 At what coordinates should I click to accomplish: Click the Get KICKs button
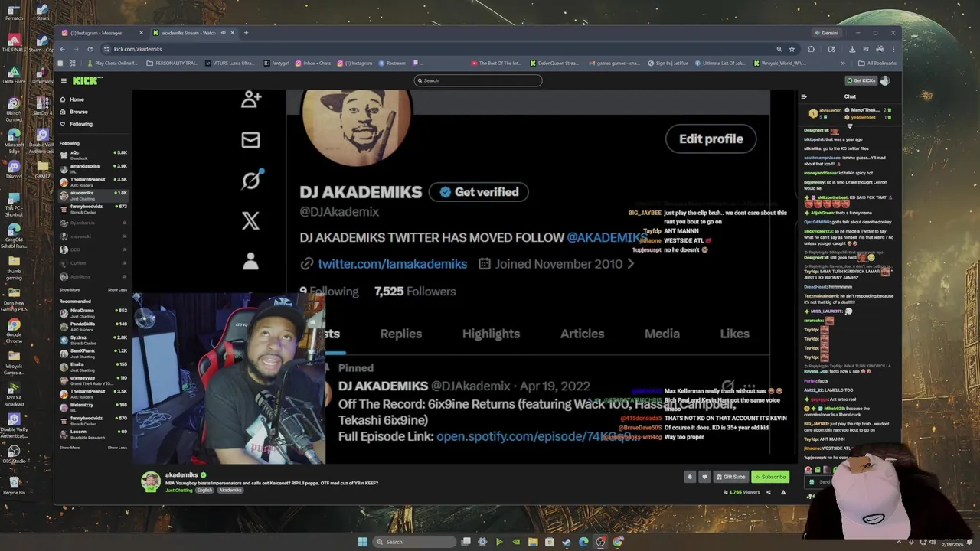[x=861, y=80]
